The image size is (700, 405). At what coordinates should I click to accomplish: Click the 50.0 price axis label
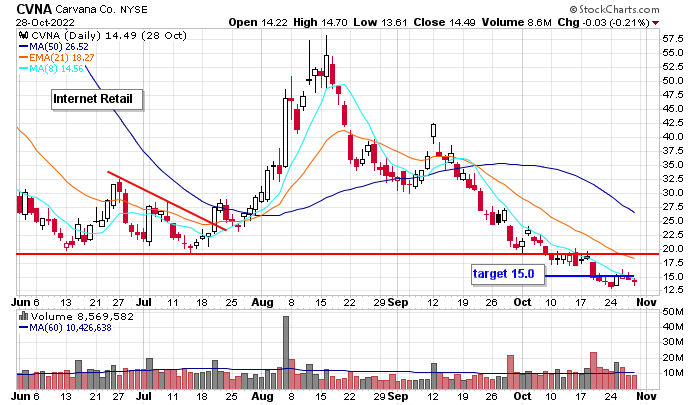673,81
